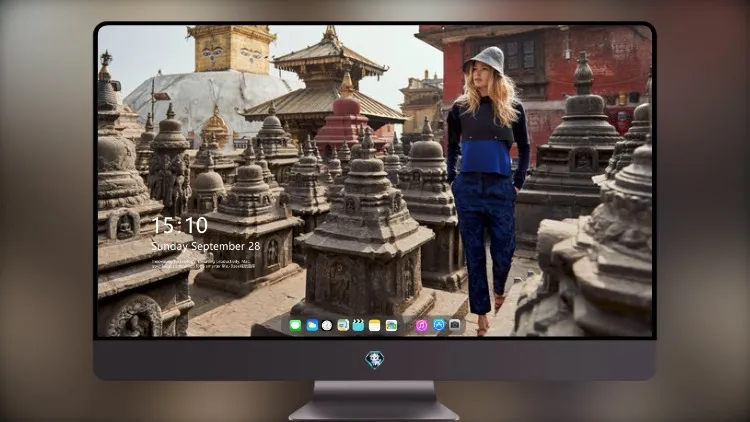Viewport: 750px width, 422px height.
Task: Launch the Videos clapperboard app
Action: tap(358, 326)
